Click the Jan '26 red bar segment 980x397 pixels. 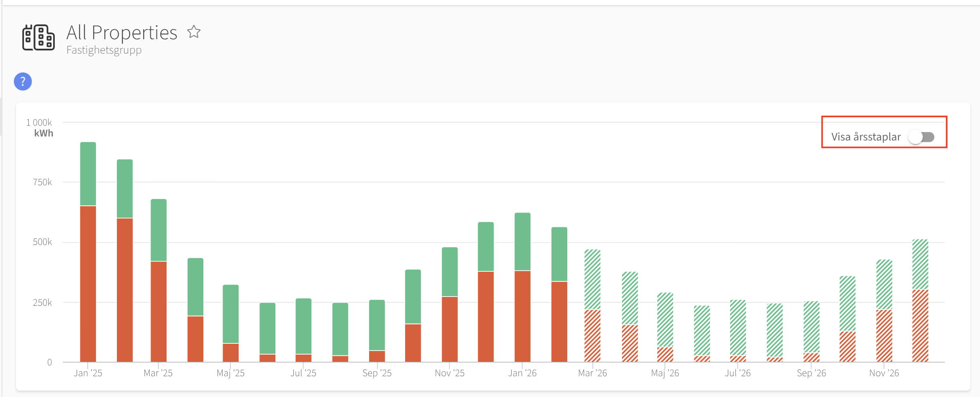522,317
